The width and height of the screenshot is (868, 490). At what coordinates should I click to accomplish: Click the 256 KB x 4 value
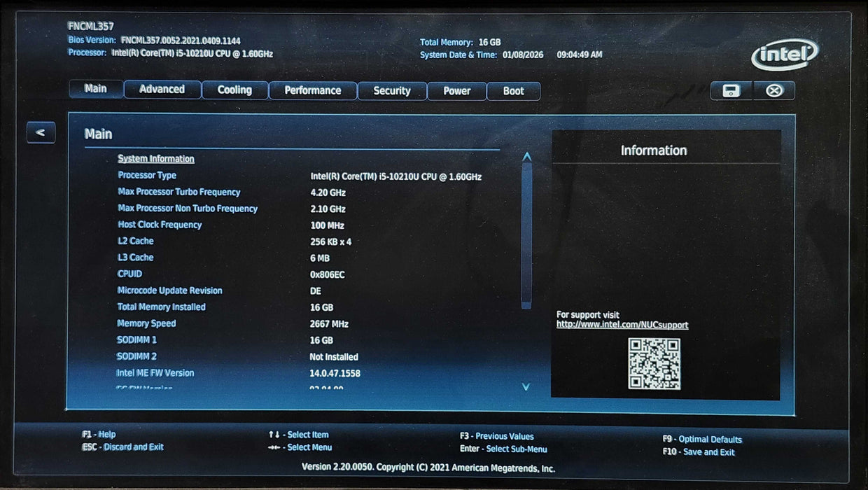pos(331,242)
